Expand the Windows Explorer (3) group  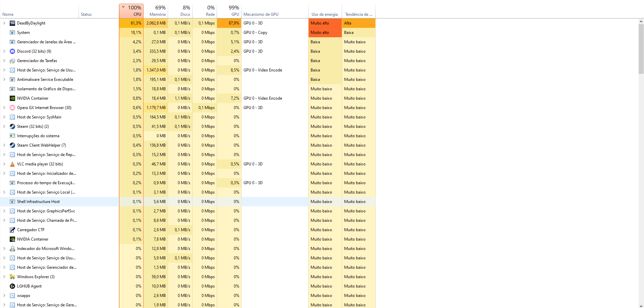click(x=4, y=277)
